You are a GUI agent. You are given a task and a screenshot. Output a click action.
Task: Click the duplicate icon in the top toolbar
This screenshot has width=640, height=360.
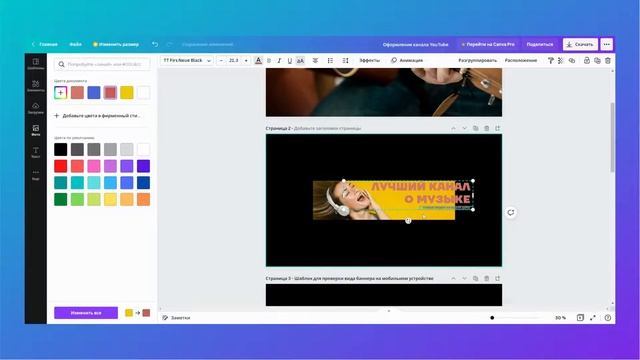coord(597,60)
